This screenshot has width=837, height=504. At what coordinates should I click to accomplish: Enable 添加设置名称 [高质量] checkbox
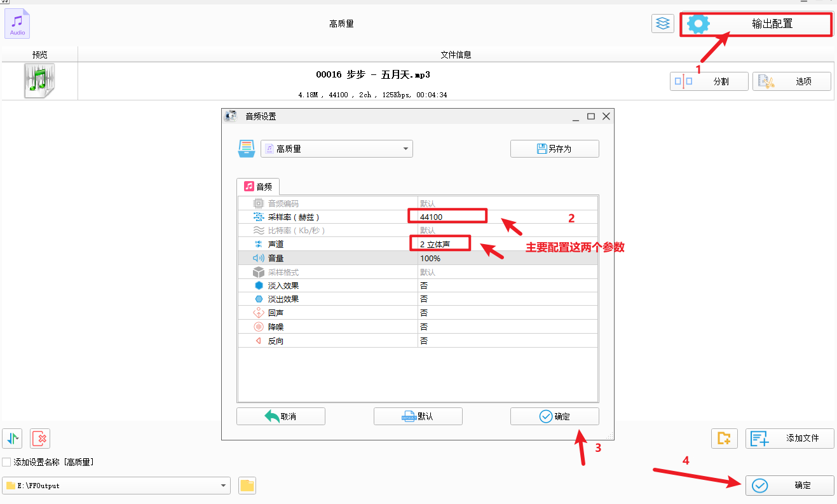tap(6, 462)
